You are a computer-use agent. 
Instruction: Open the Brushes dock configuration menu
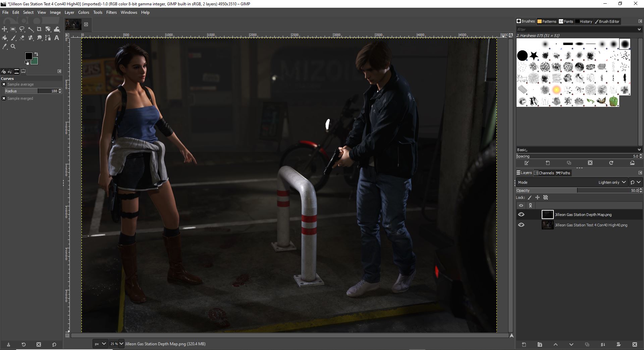coord(640,21)
